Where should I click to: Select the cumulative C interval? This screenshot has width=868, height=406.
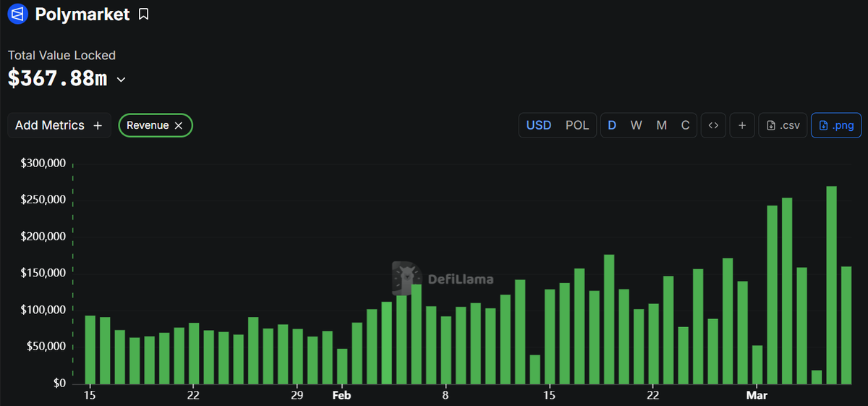[x=685, y=125]
